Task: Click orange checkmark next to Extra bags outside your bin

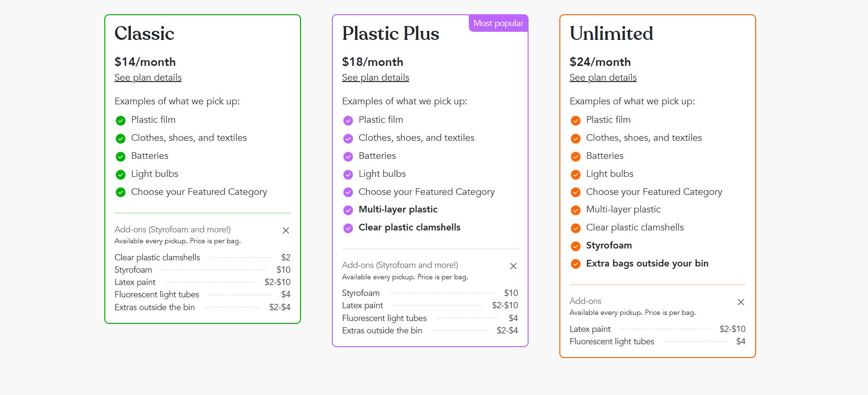Action: [576, 264]
